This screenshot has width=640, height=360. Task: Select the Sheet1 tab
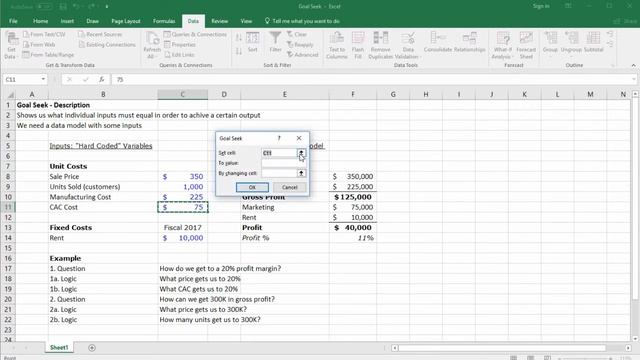(x=59, y=348)
